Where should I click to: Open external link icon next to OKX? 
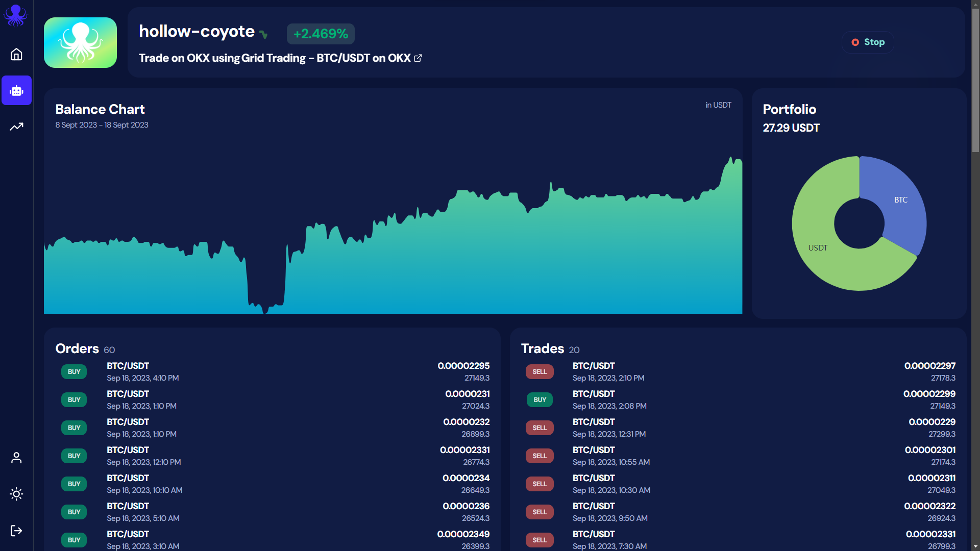click(418, 58)
